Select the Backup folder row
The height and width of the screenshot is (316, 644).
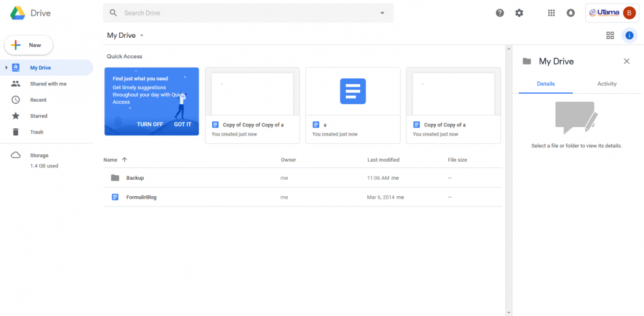(x=302, y=178)
